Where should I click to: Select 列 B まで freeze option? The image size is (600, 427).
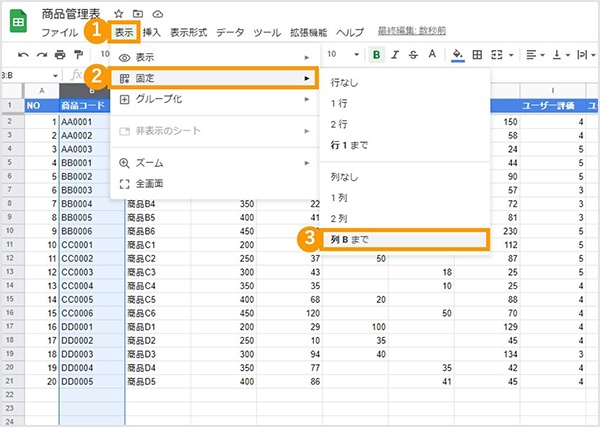[x=405, y=240]
